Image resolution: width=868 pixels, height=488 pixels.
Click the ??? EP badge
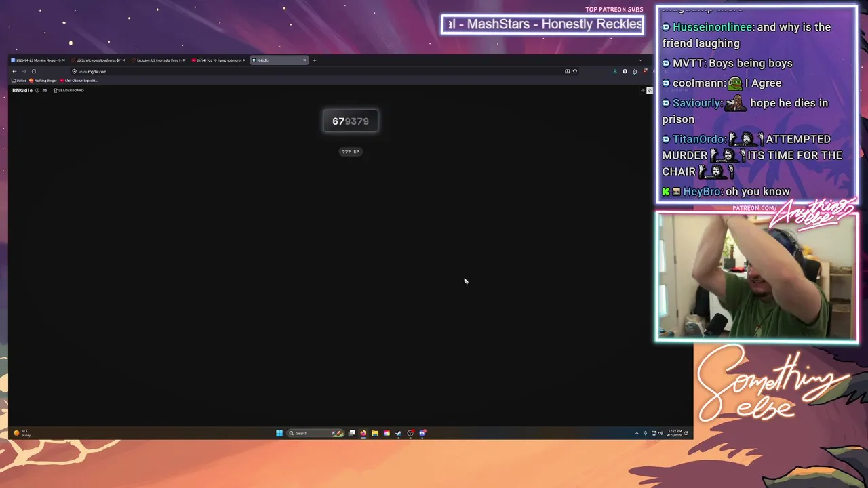pyautogui.click(x=351, y=152)
